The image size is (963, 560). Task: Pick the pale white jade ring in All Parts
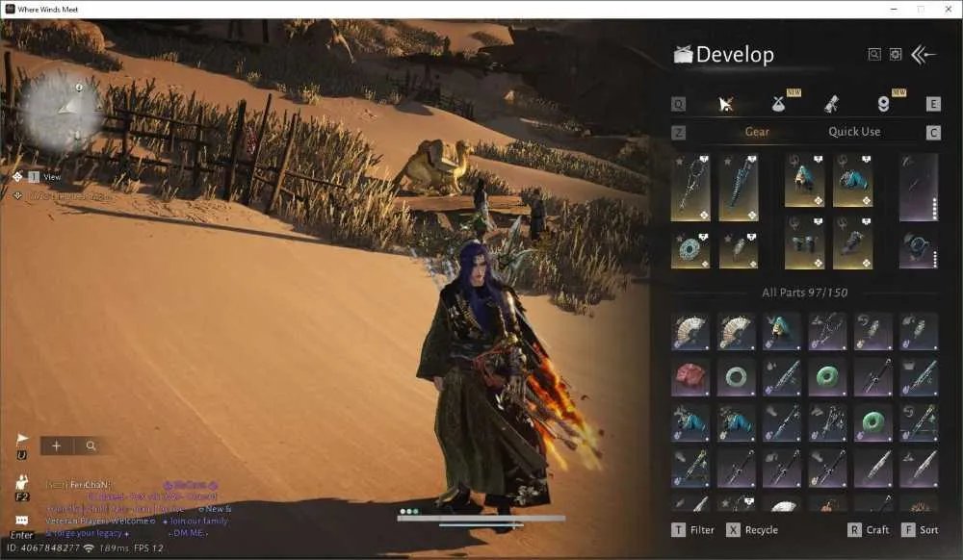click(736, 377)
